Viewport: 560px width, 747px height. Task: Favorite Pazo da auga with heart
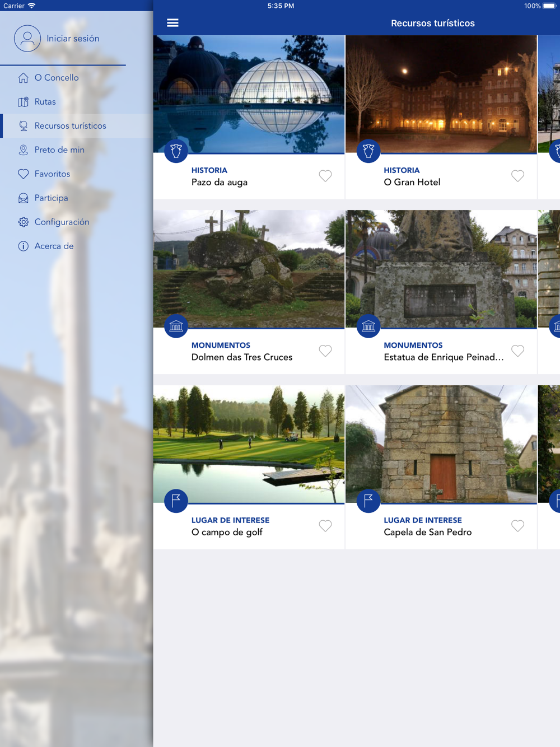pyautogui.click(x=325, y=176)
